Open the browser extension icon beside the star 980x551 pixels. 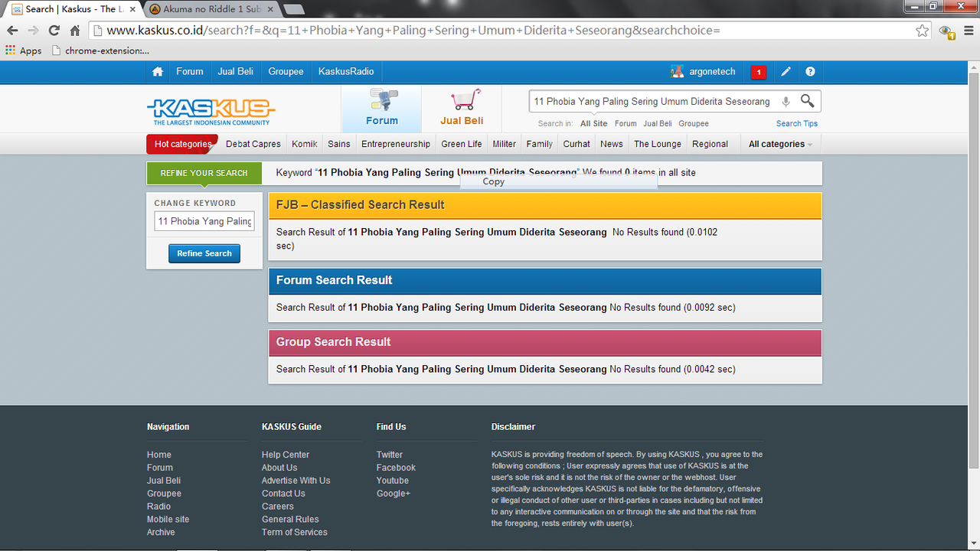coord(947,31)
